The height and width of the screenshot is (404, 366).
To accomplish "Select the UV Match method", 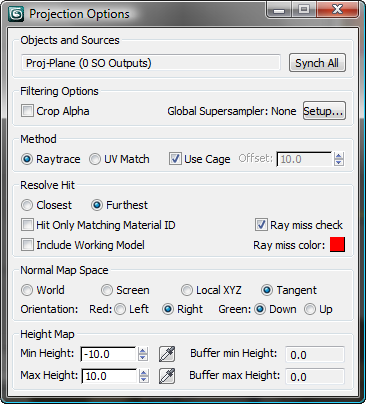I will point(95,159).
